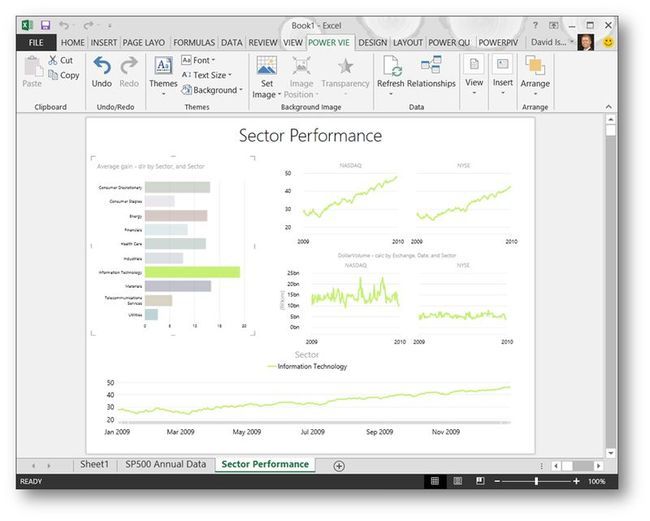Click the quick access Undo arrow
The height and width of the screenshot is (521, 650).
click(x=63, y=25)
